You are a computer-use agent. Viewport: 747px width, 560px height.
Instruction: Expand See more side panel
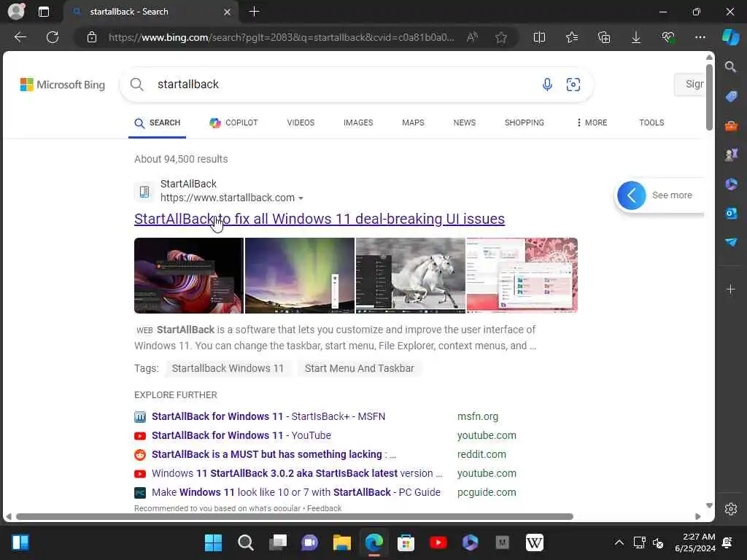[x=659, y=195]
